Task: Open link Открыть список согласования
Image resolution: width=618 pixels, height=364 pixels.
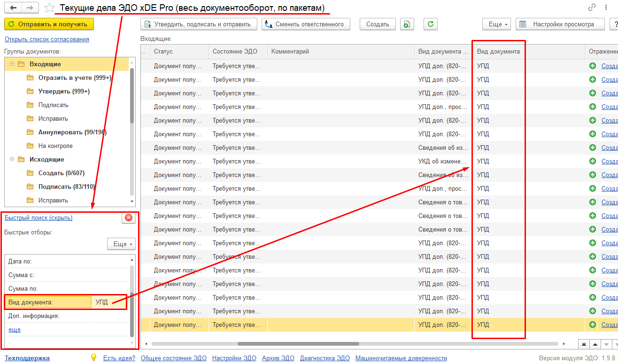Action: pyautogui.click(x=47, y=39)
